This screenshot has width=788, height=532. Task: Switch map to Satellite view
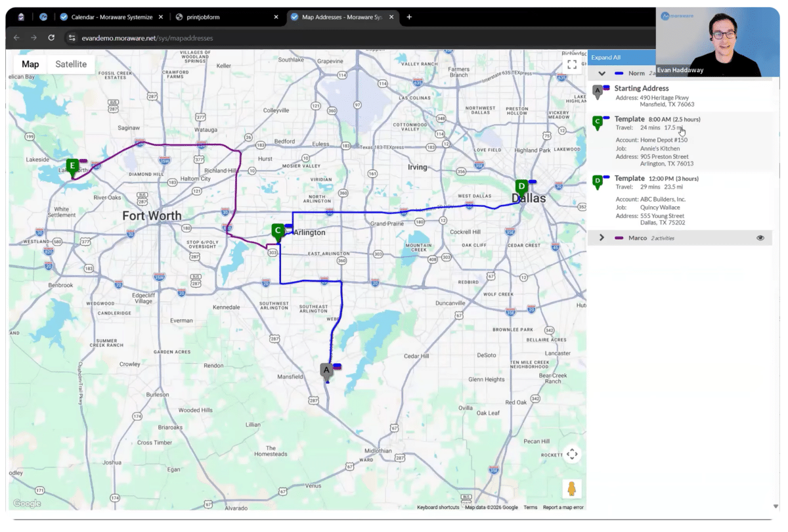70,64
